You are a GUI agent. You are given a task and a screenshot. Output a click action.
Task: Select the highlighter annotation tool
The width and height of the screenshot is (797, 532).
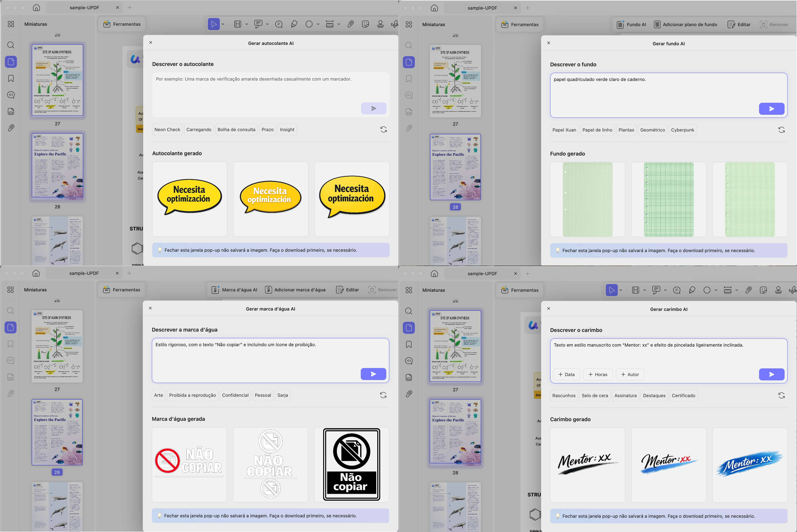(x=294, y=24)
